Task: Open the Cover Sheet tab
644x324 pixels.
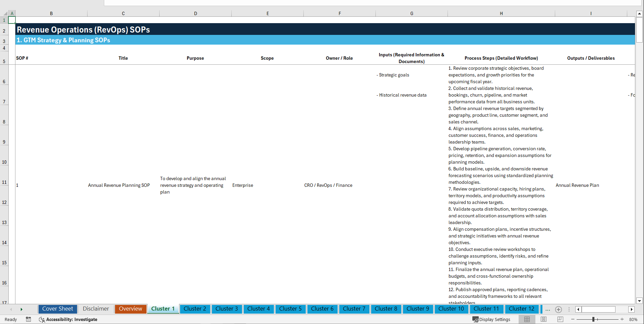Action: [58, 309]
